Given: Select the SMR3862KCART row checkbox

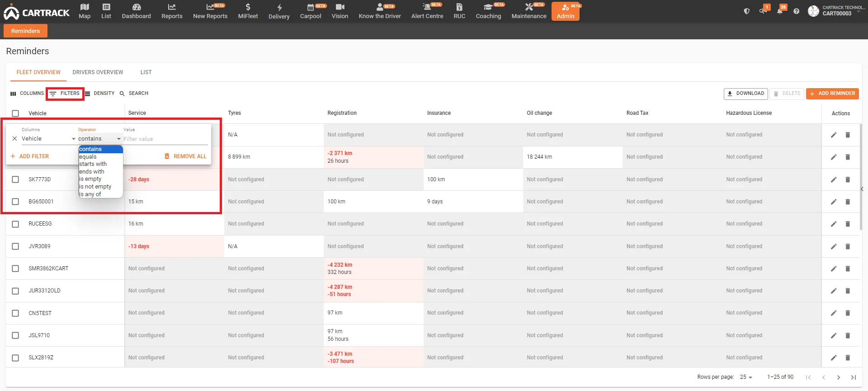Looking at the screenshot, I should coord(15,269).
